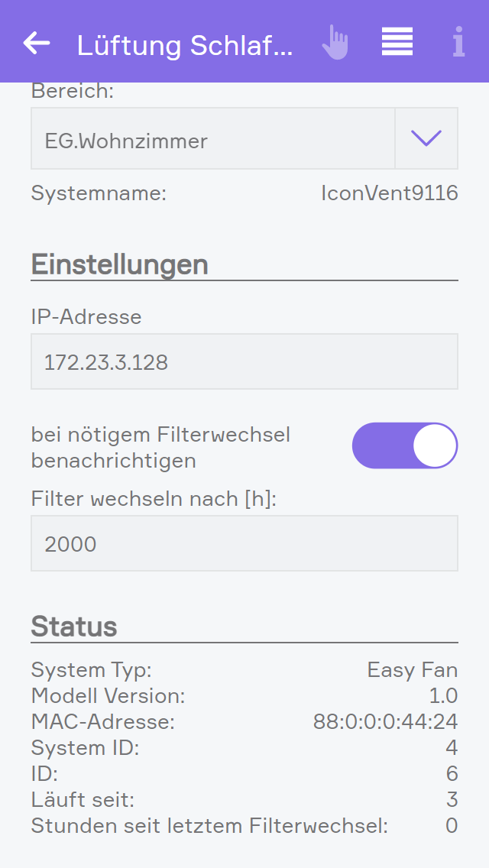Click the Status section heading
This screenshot has width=489, height=868.
pyautogui.click(x=74, y=627)
